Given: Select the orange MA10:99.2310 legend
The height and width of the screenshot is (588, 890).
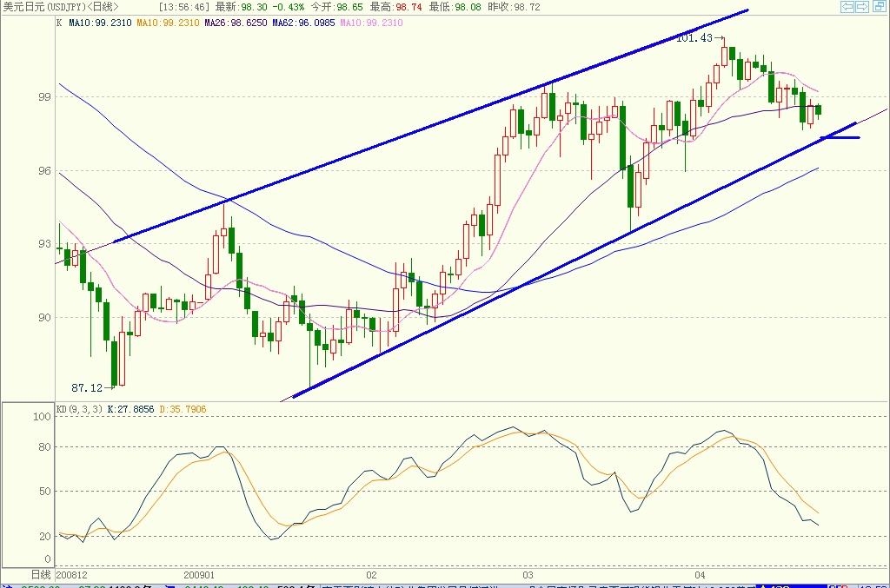Looking at the screenshot, I should click(168, 23).
